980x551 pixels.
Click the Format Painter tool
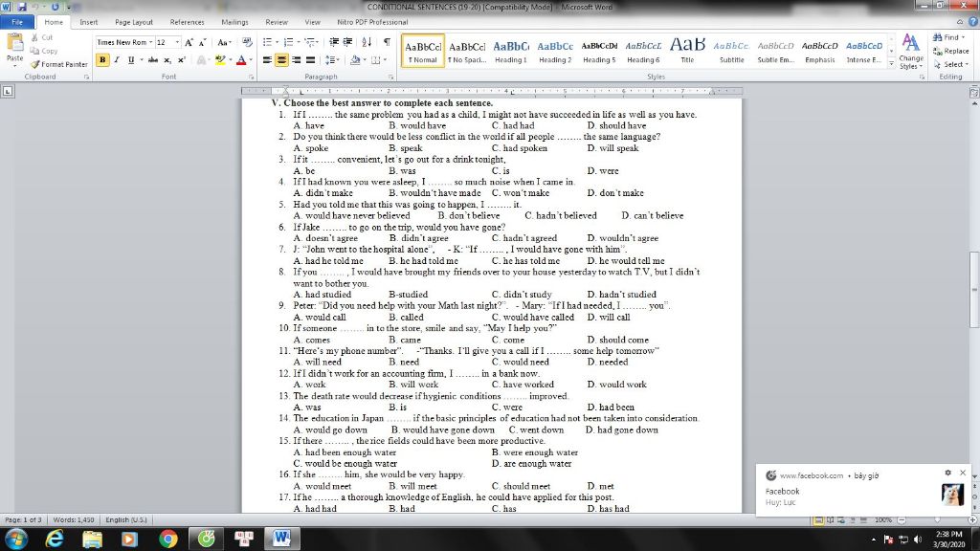pos(58,64)
